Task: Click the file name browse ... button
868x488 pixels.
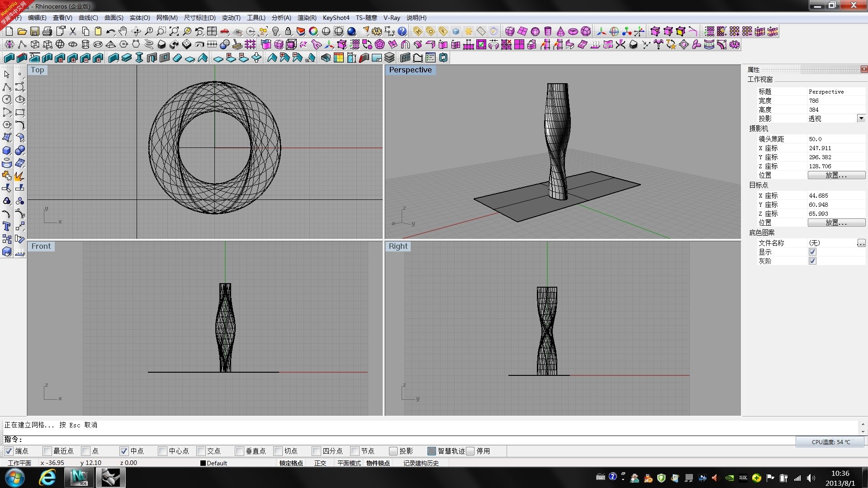Action: (x=861, y=243)
